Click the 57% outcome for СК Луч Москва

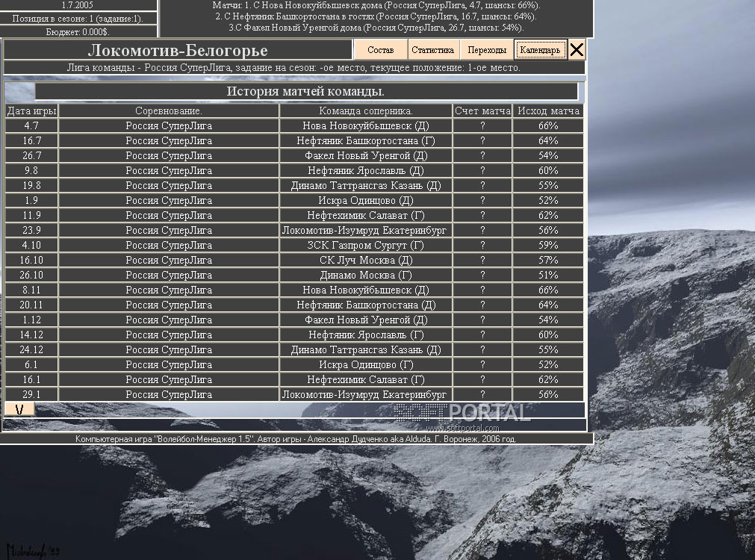[x=548, y=260]
